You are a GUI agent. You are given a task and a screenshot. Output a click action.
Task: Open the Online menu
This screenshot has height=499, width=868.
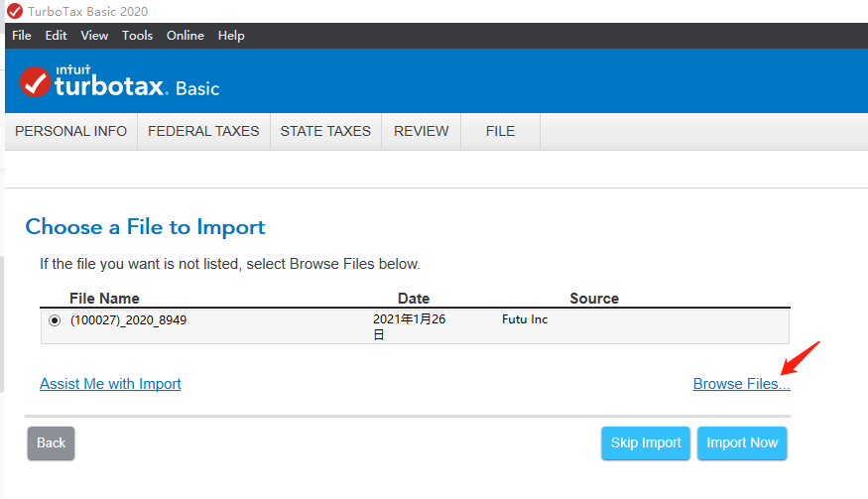(185, 36)
